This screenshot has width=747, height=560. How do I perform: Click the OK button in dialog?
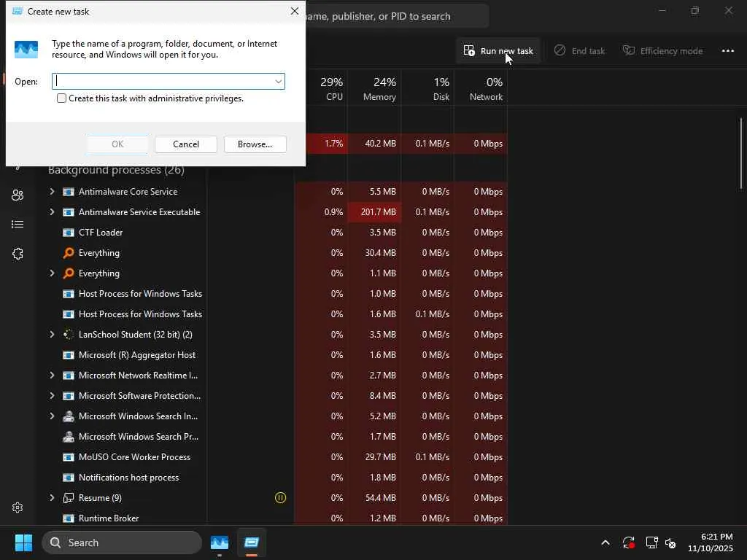[117, 144]
